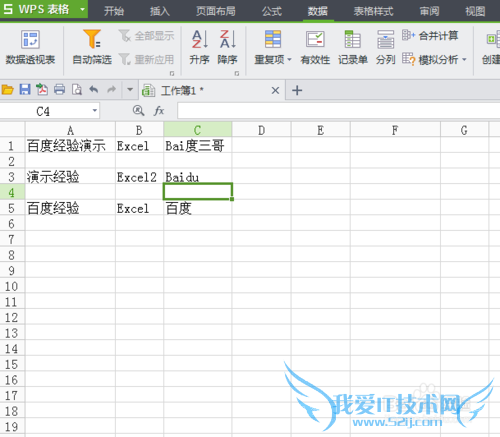This screenshot has height=437, width=500.
Task: Expand the 模拟分析 dropdown arrow
Action: [x=464, y=60]
